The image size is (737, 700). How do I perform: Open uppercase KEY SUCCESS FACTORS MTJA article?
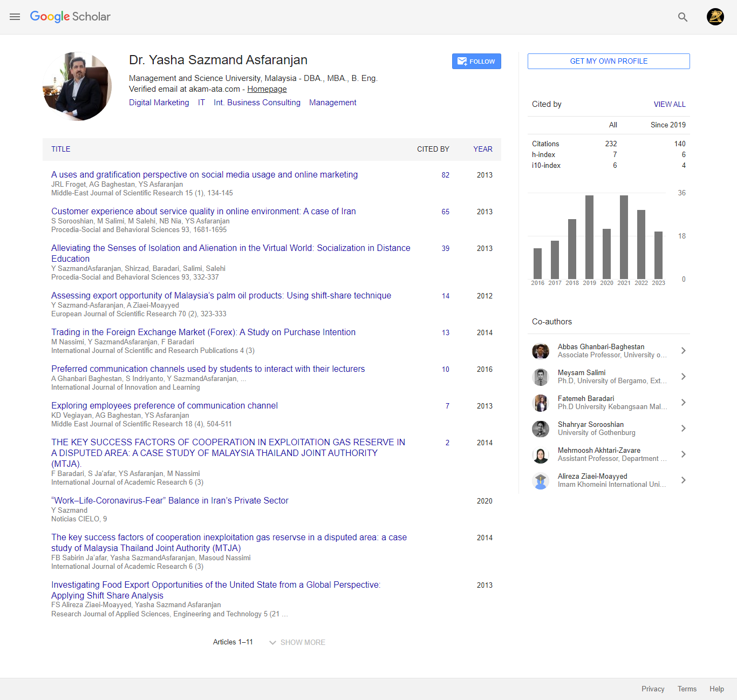coord(228,453)
